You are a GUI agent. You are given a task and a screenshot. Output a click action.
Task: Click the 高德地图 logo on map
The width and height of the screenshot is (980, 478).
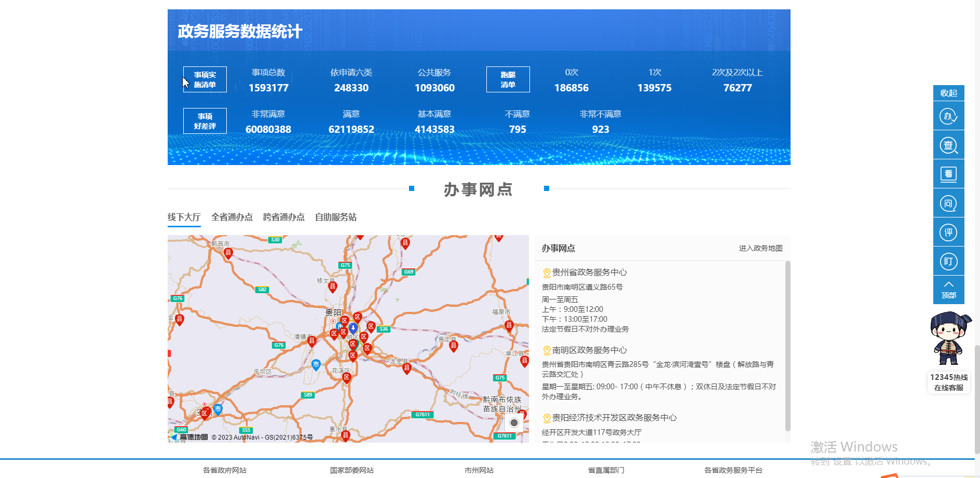coord(190,437)
